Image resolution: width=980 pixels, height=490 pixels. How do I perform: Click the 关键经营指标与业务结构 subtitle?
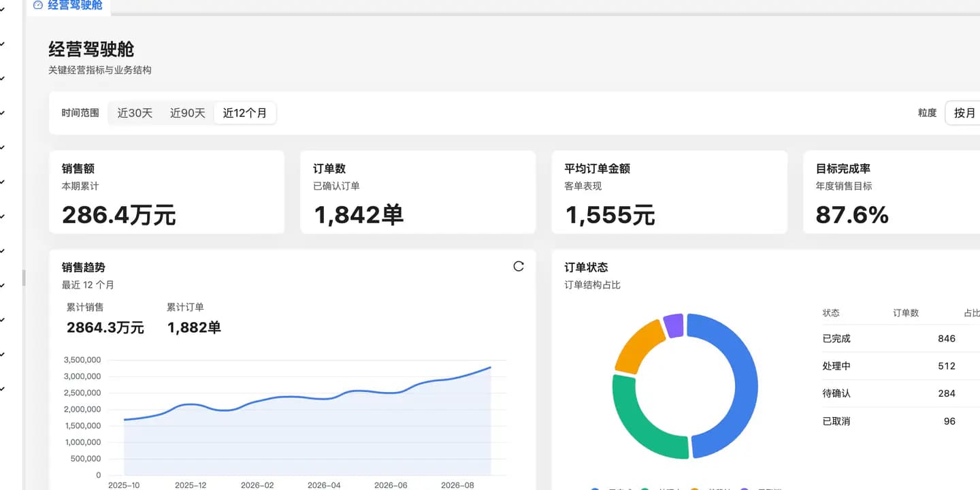pos(100,70)
